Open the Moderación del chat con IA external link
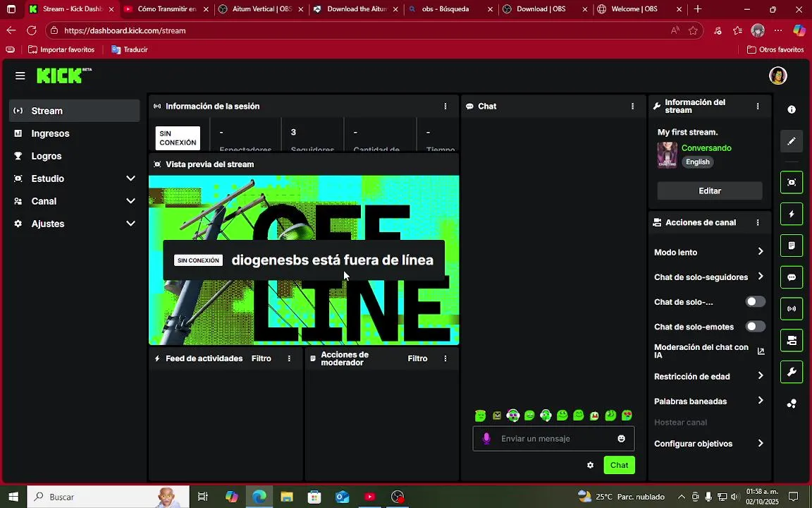 [x=761, y=351]
